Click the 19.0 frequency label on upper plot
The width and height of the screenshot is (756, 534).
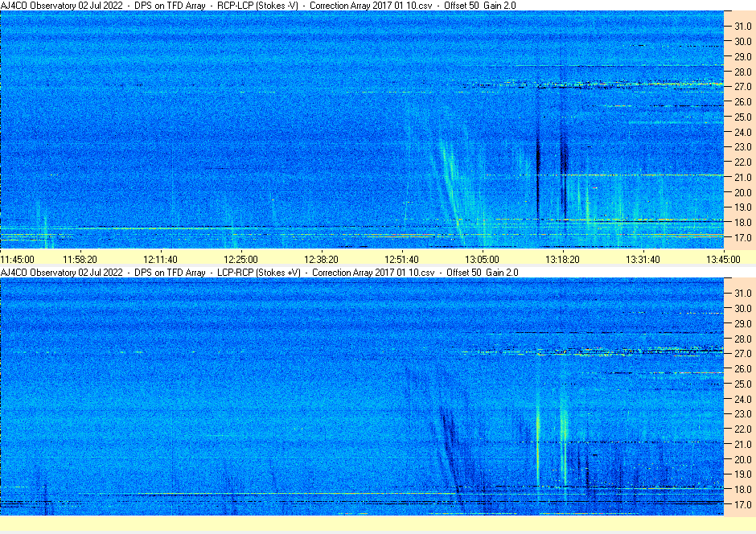(x=742, y=207)
